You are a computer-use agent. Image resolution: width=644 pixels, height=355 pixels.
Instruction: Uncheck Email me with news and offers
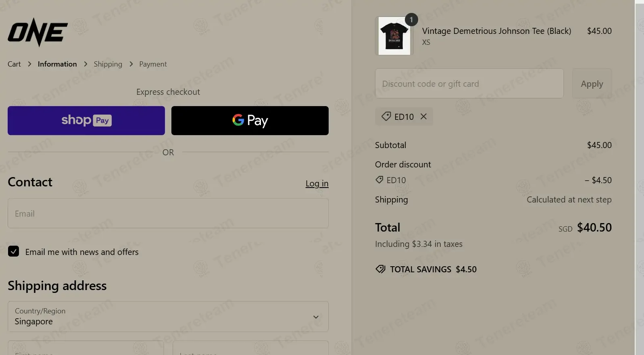tap(14, 252)
